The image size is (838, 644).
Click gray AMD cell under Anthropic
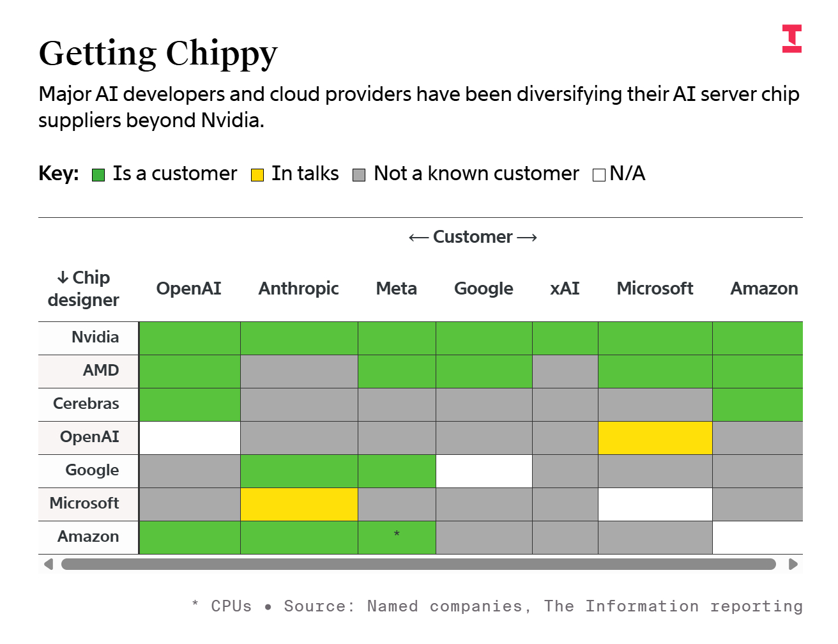[300, 371]
